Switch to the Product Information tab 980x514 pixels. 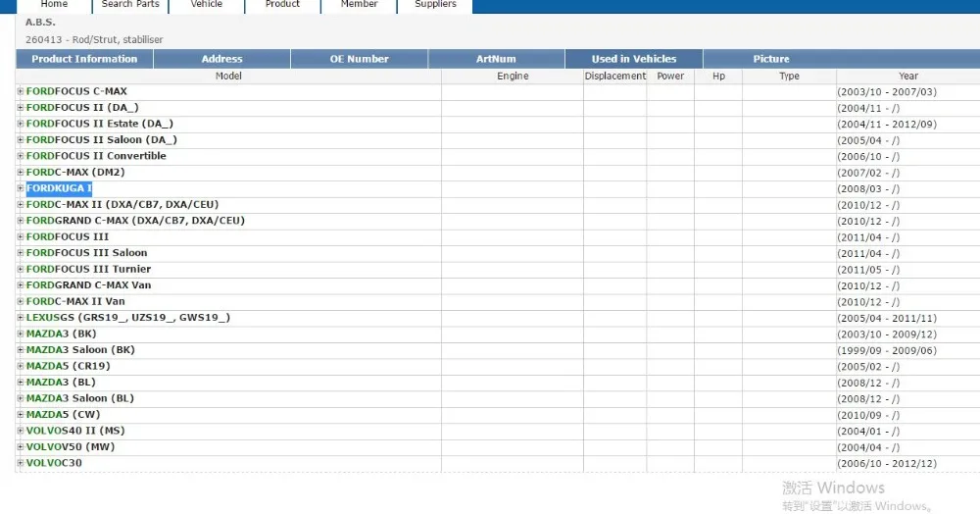pyautogui.click(x=84, y=59)
